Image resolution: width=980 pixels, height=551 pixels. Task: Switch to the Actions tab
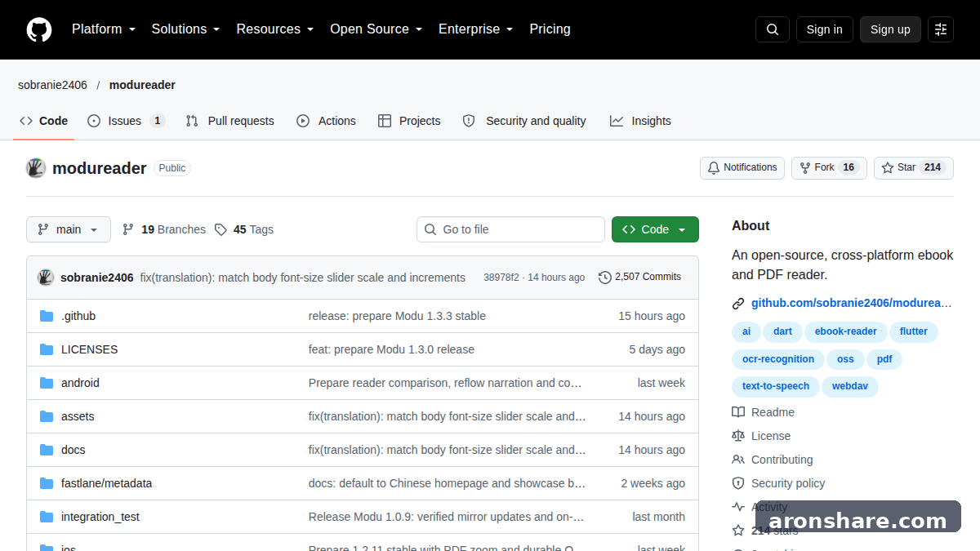coord(326,121)
